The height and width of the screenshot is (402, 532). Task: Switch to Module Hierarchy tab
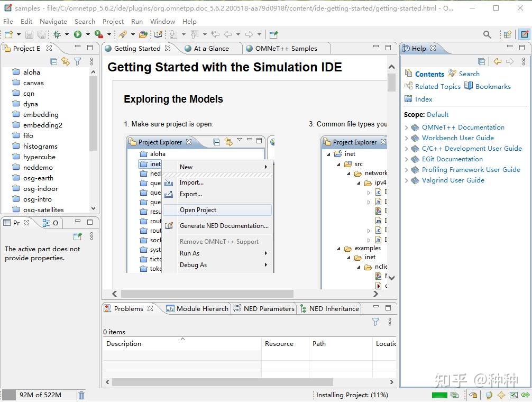(198, 309)
